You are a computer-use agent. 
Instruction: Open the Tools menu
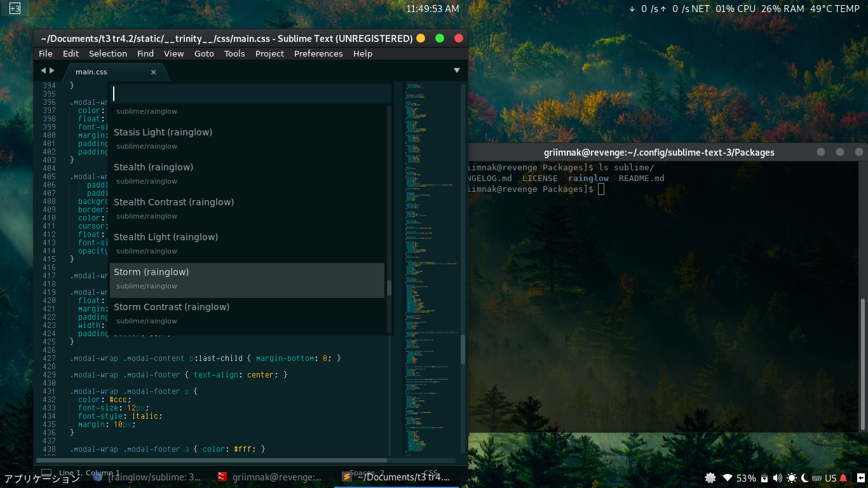(234, 53)
